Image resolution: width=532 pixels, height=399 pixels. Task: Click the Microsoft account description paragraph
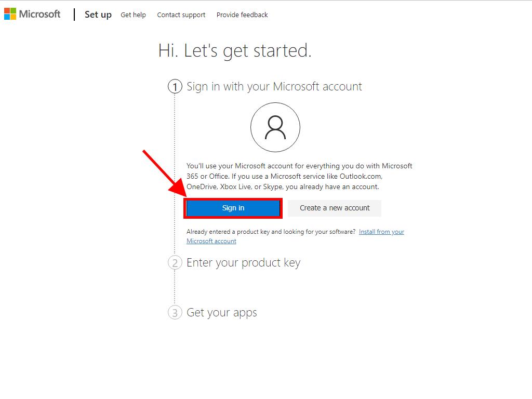[x=299, y=176]
